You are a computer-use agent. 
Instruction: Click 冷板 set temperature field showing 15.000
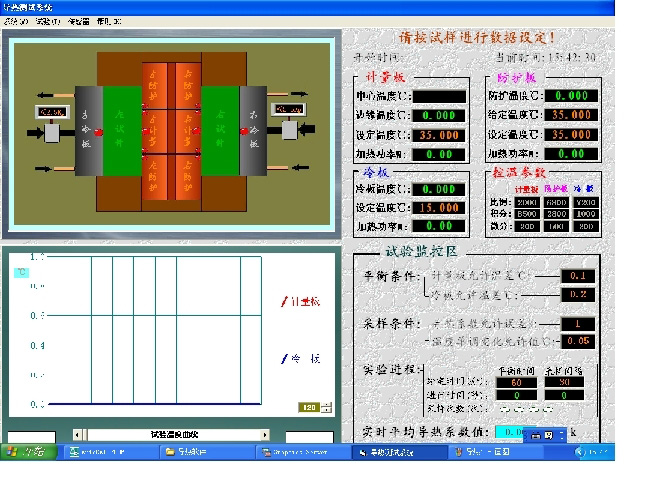438,208
